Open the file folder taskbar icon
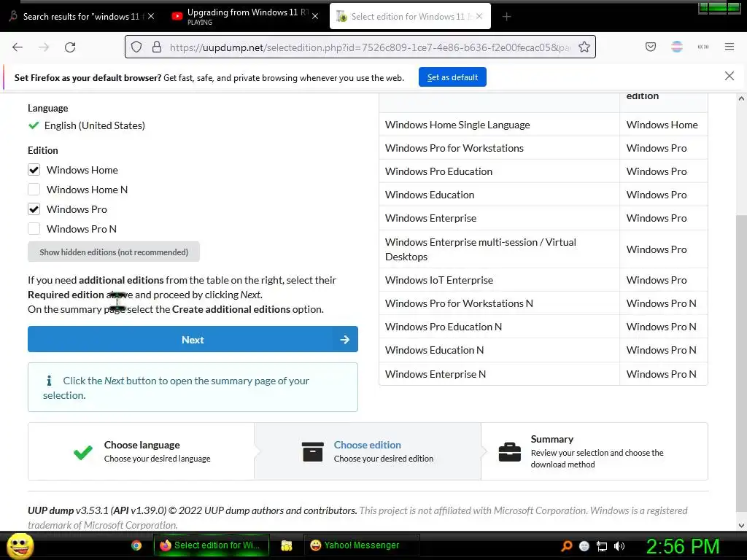Screen dimensions: 747x560 [x=286, y=545]
